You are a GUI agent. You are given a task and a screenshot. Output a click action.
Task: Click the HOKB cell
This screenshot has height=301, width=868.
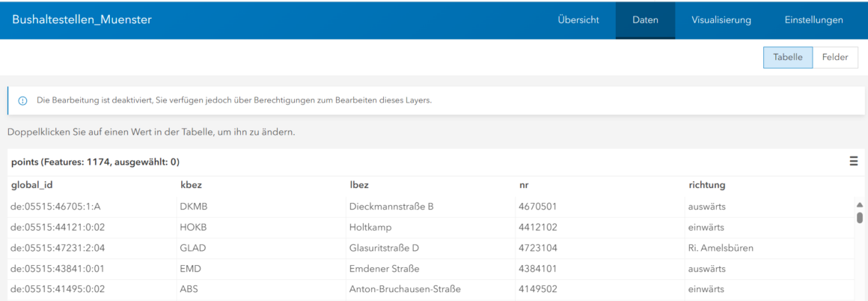261,228
